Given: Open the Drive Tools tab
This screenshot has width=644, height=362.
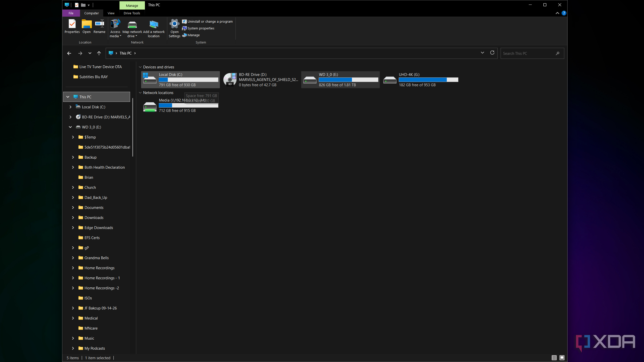Looking at the screenshot, I should coord(132,13).
